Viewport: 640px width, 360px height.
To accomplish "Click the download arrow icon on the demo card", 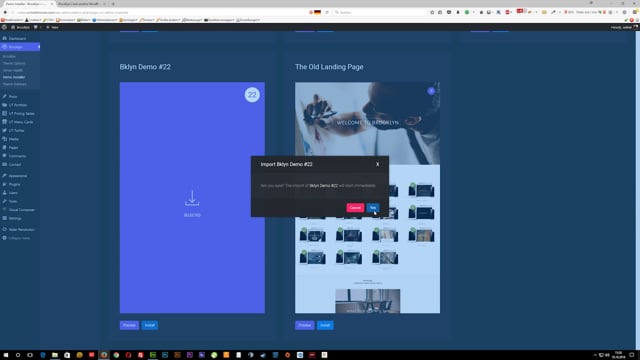I will pyautogui.click(x=192, y=198).
